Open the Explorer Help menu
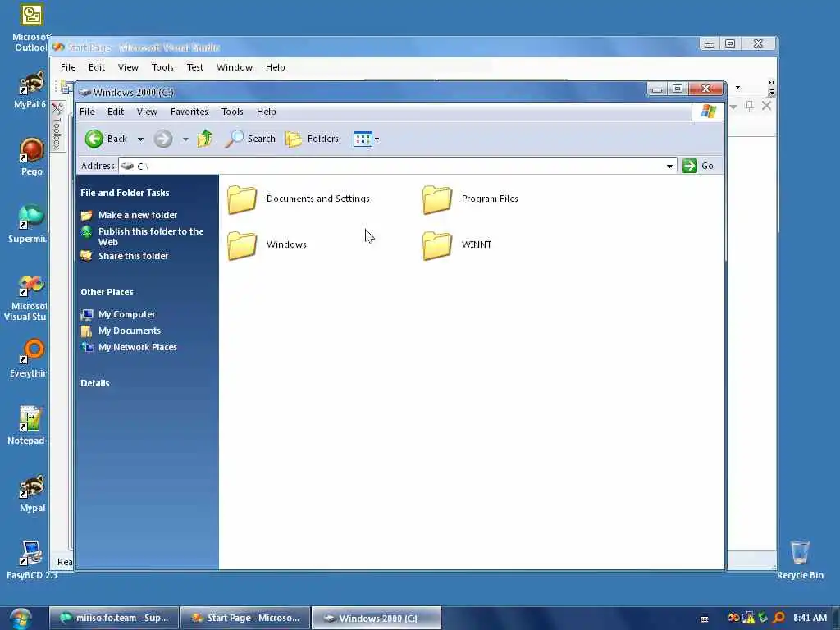Viewport: 840px width, 630px height. coord(267,112)
